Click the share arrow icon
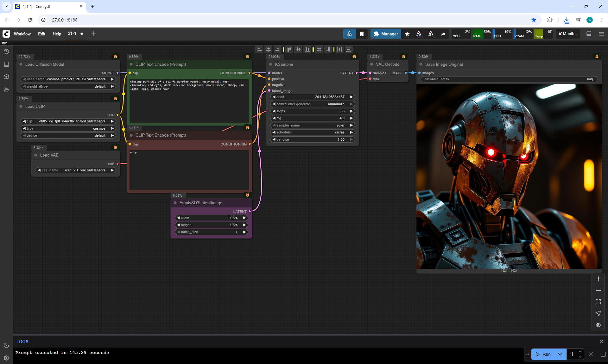The height and width of the screenshot is (364, 608). click(x=443, y=34)
